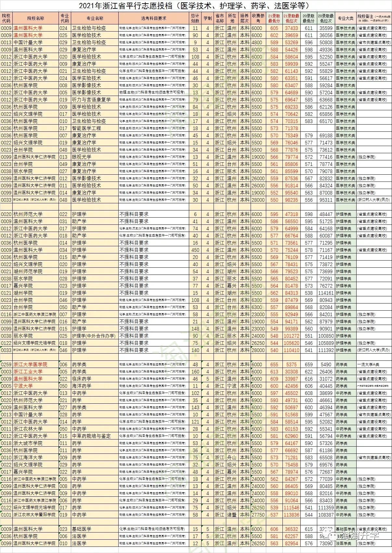Viewport: 392px width, 553px height.
Task: Click the 省市名称 header cell
Action: pyautogui.click(x=220, y=18)
